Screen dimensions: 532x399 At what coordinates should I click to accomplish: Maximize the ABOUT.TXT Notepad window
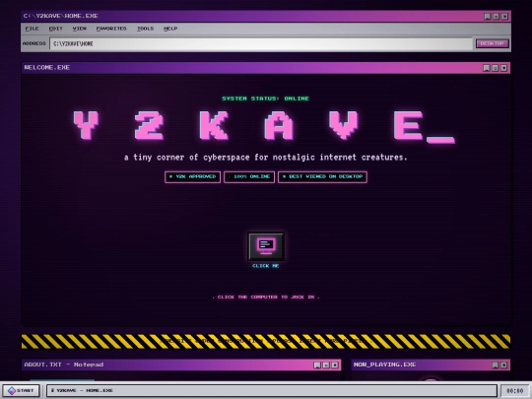[x=326, y=366]
